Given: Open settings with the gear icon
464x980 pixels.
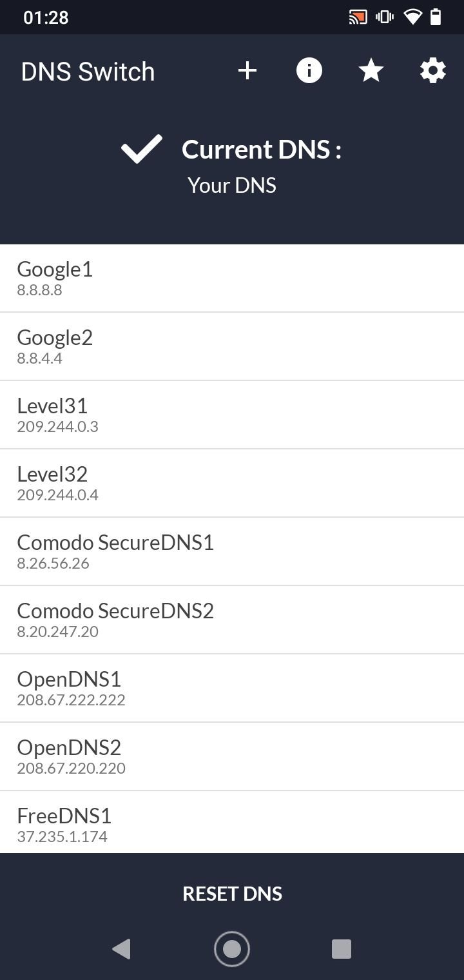Looking at the screenshot, I should [433, 71].
